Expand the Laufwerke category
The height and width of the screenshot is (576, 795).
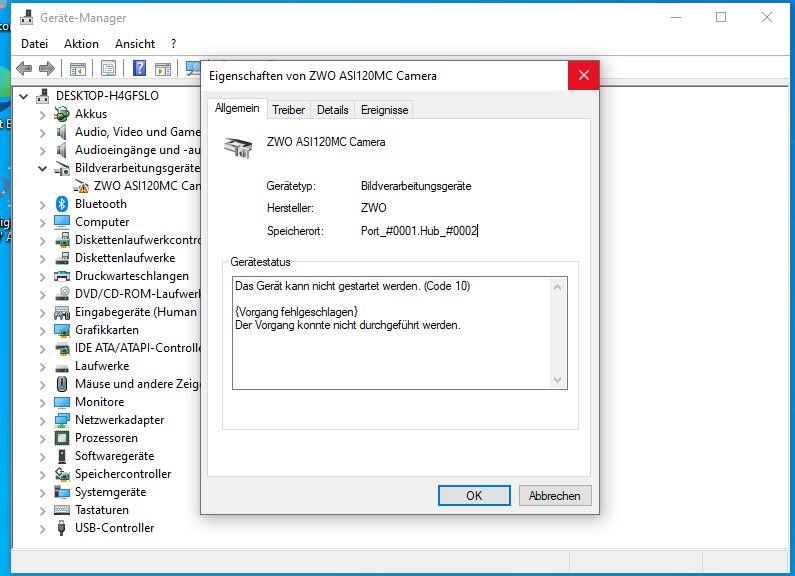(43, 367)
